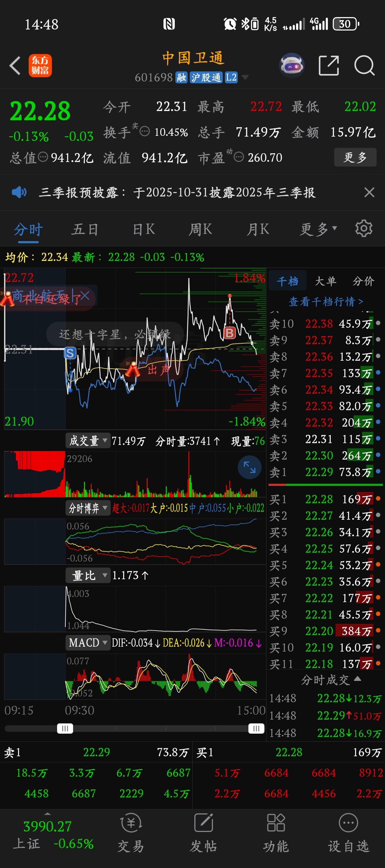
Task: Move the left time range handle
Action: point(65,729)
